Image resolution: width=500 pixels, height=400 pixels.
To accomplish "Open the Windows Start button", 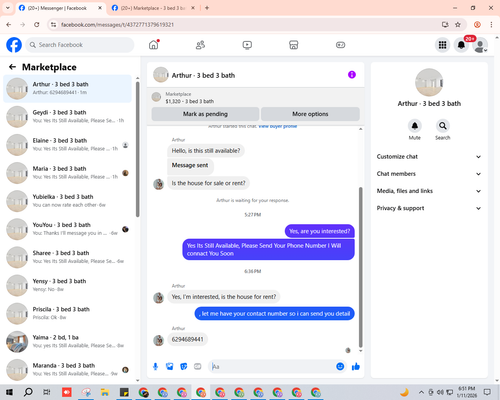I will (9, 392).
